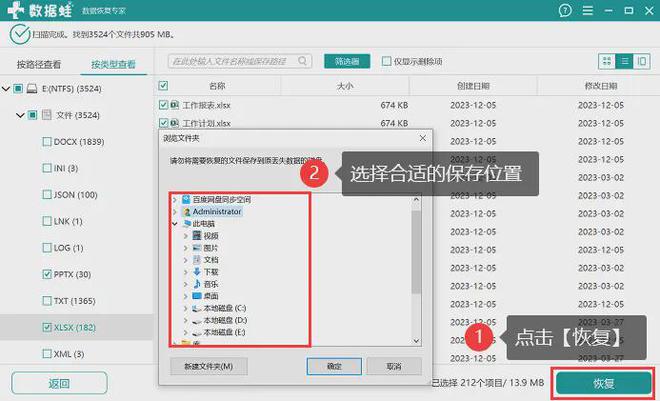Toggle the DOCX (1839) checkbox
The image size is (660, 401).
pyautogui.click(x=47, y=142)
